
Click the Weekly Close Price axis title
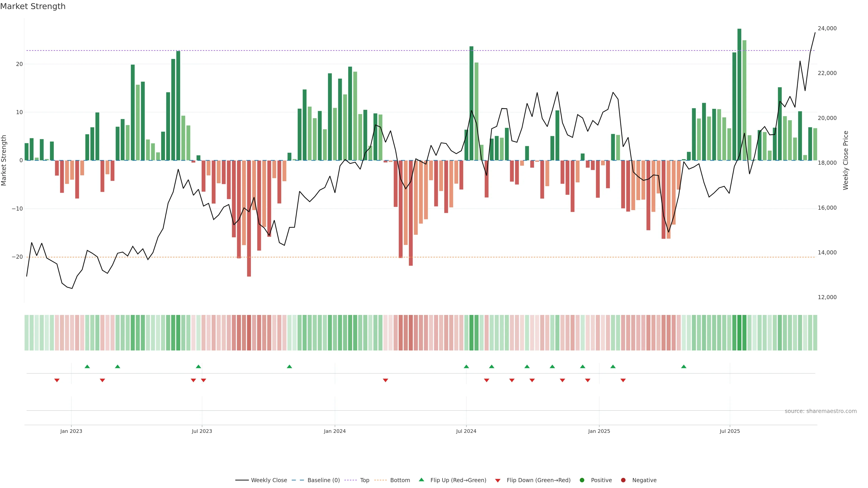(845, 160)
